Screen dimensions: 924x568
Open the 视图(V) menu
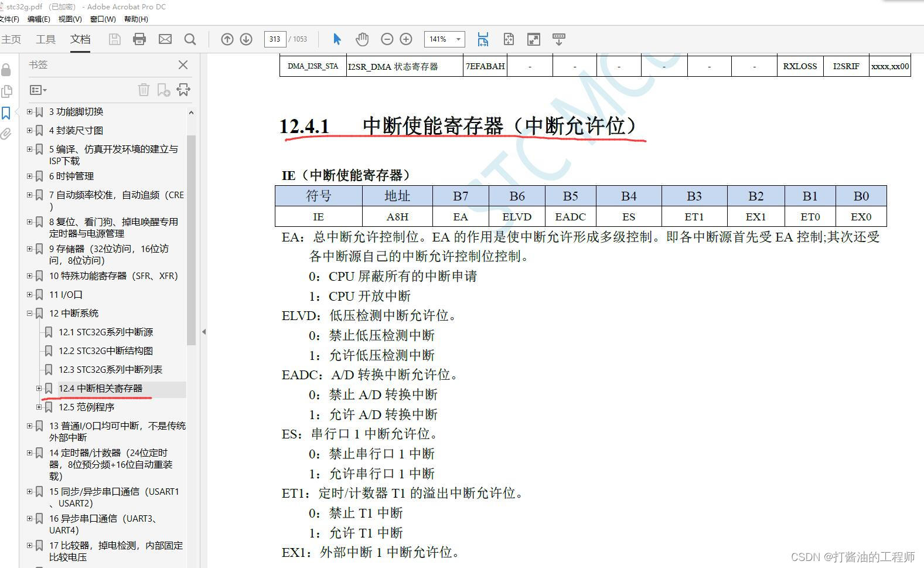(70, 19)
